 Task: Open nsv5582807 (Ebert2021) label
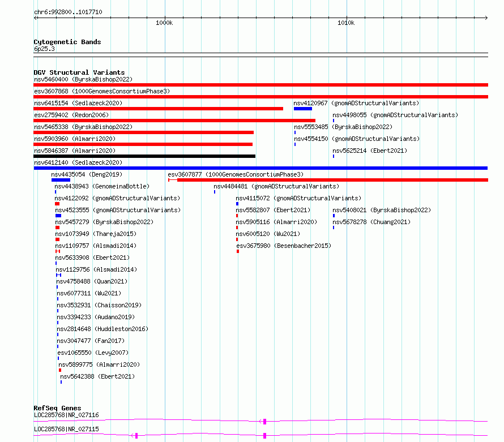[x=273, y=210]
